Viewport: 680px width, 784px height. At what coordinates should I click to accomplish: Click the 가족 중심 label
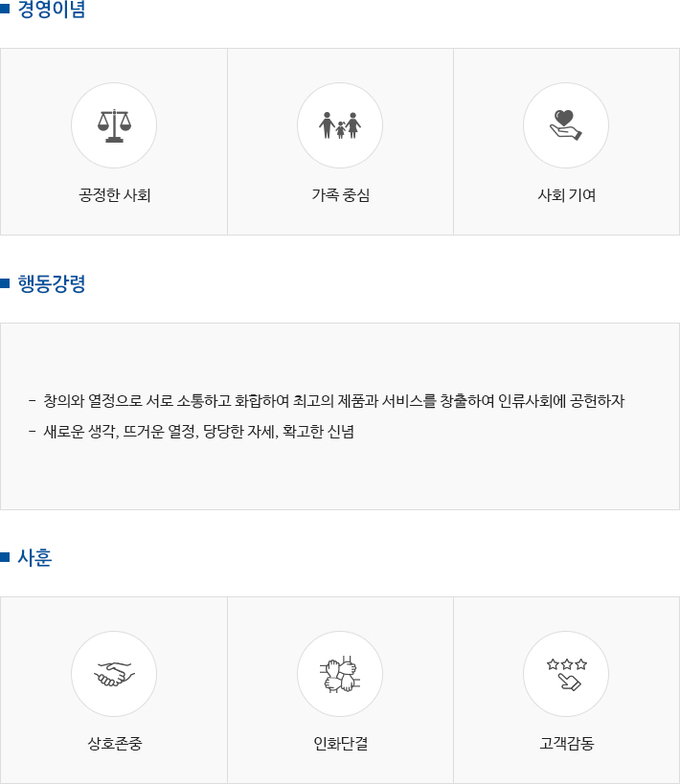(x=340, y=195)
